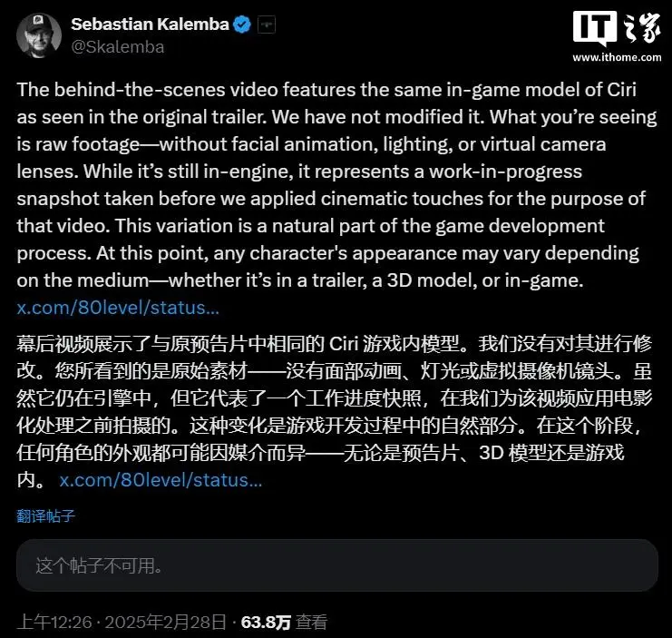Screen dimensions: 672x638
Task: Click the 上午12:26 timestamp
Action: click(x=54, y=622)
